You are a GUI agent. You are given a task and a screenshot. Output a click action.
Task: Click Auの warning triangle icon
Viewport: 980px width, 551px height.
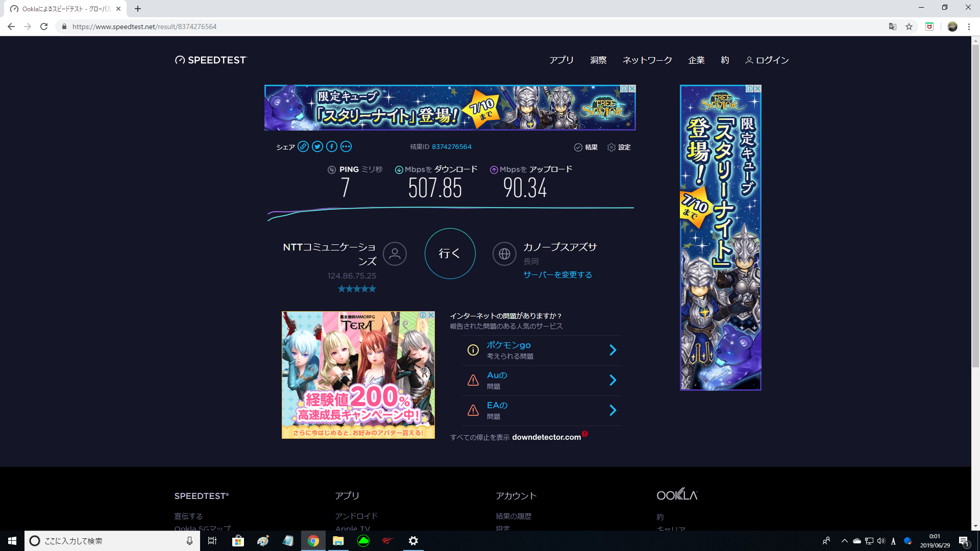coord(473,380)
